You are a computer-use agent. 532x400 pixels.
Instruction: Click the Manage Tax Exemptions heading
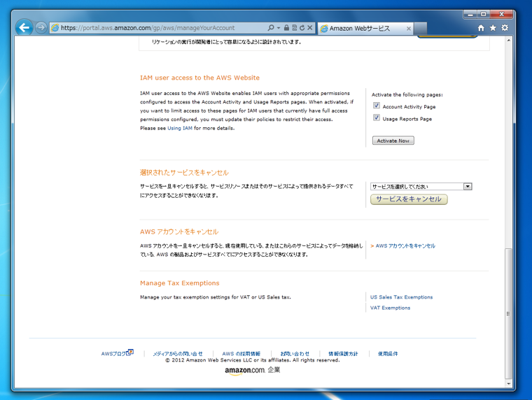tap(180, 283)
